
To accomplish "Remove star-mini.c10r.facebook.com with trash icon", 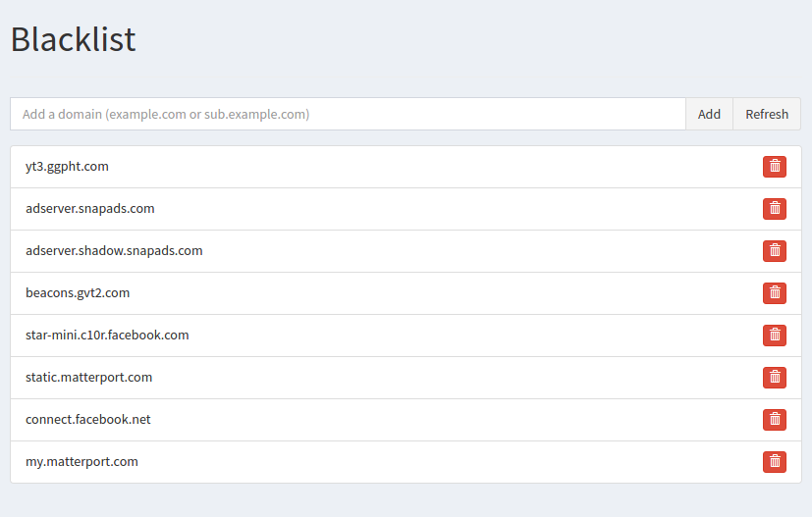I will (x=774, y=336).
